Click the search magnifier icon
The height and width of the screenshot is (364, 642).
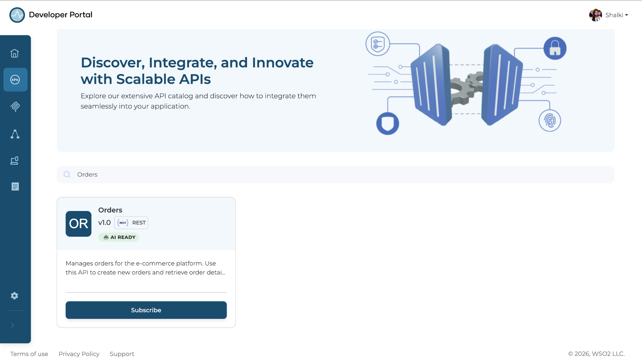click(67, 174)
